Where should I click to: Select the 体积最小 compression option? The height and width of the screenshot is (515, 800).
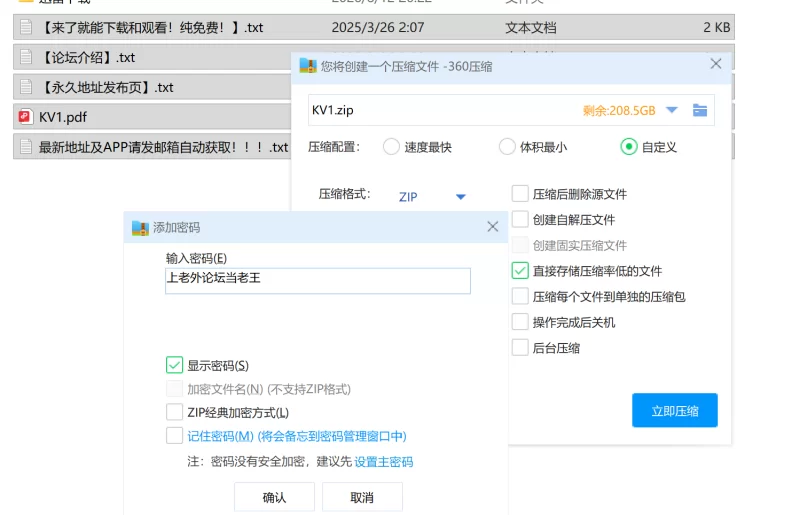click(507, 147)
